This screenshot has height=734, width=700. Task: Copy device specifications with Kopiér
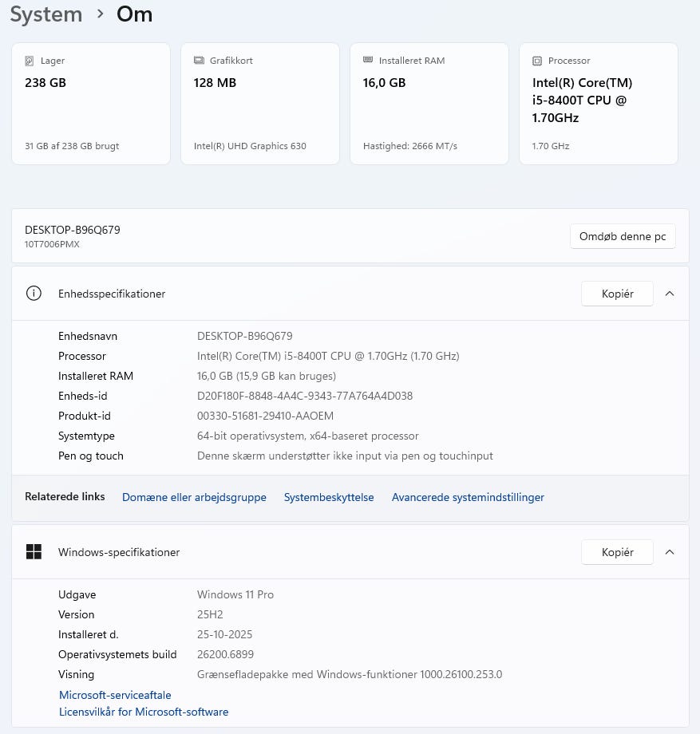point(617,294)
